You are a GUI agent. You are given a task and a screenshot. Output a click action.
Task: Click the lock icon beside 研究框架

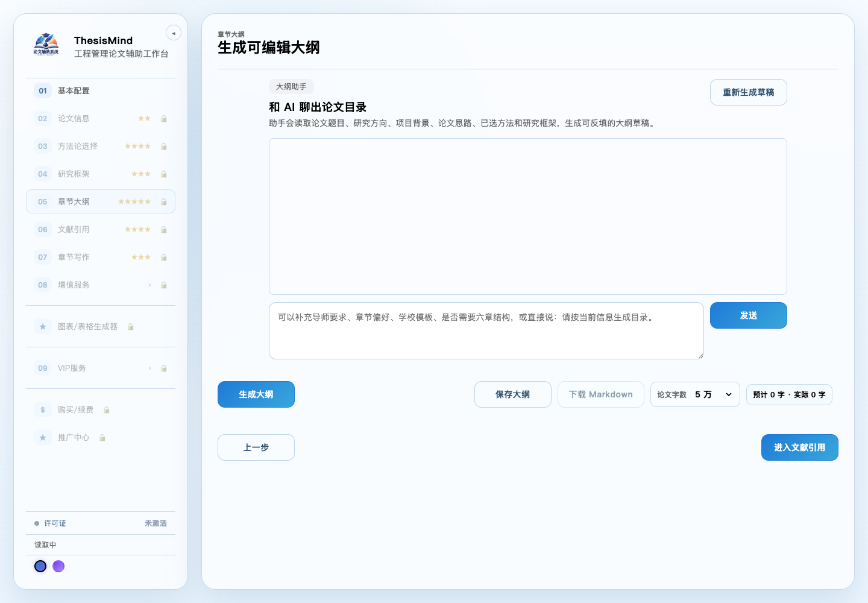(x=164, y=174)
